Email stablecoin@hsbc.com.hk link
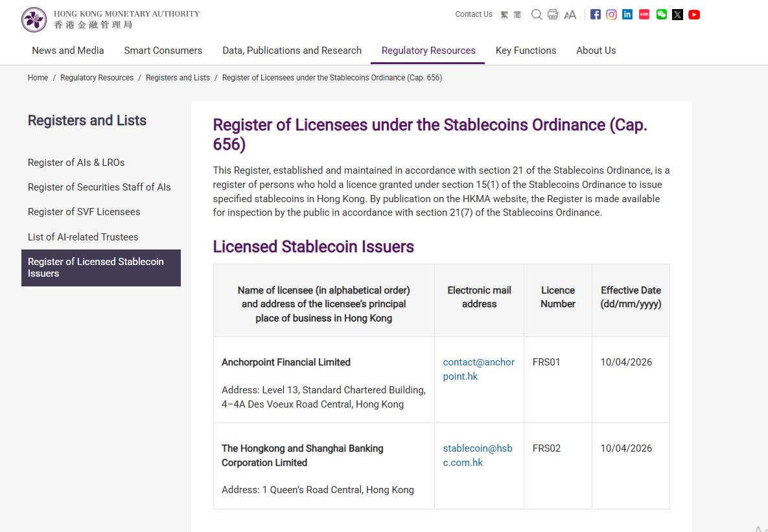The width and height of the screenshot is (768, 532). (x=478, y=455)
